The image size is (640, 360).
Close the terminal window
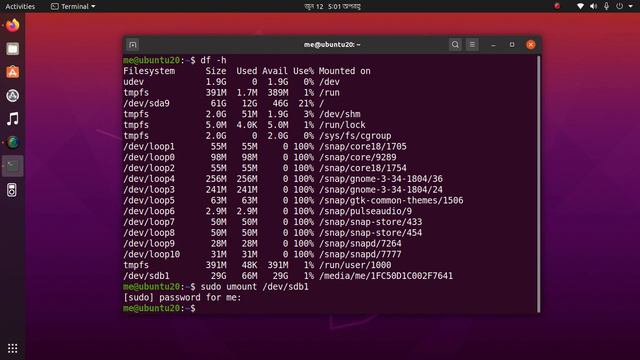coord(531,44)
